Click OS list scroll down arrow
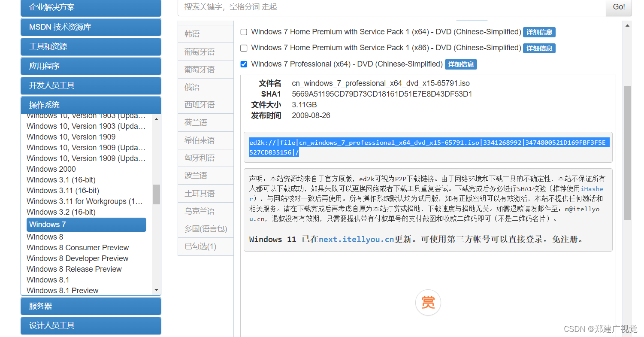Image resolution: width=644 pixels, height=337 pixels. pos(156,291)
